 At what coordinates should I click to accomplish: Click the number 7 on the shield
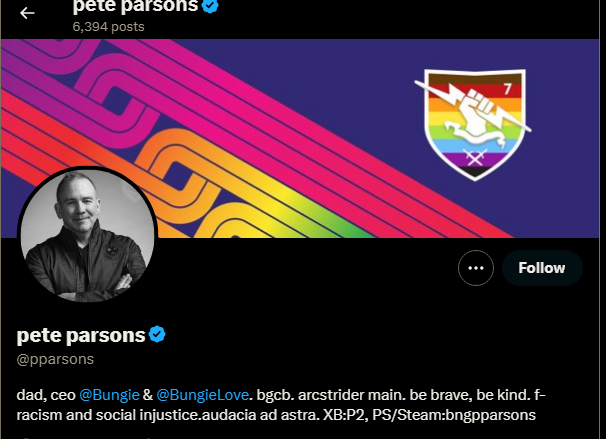pos(507,89)
